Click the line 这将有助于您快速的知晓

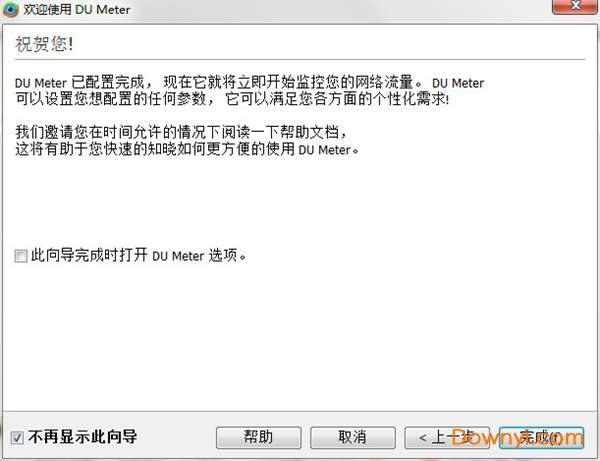click(187, 149)
